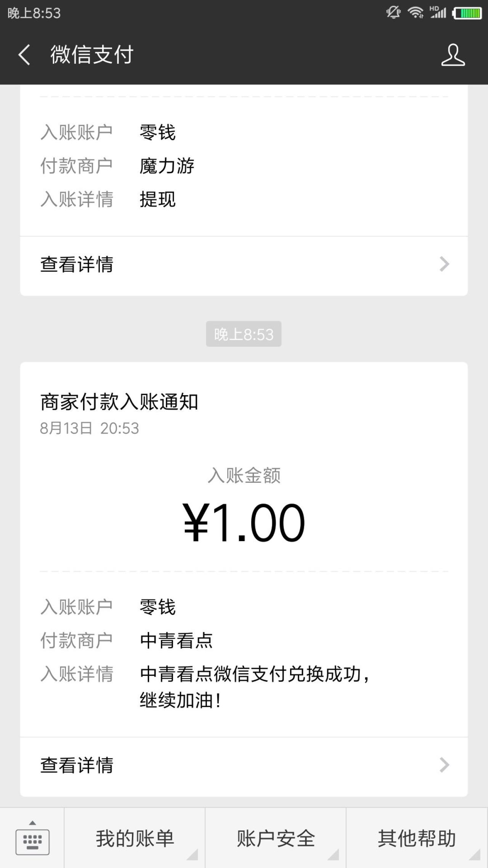488x868 pixels.
Task: Tap the ¥1.00 amount
Action: 244,522
